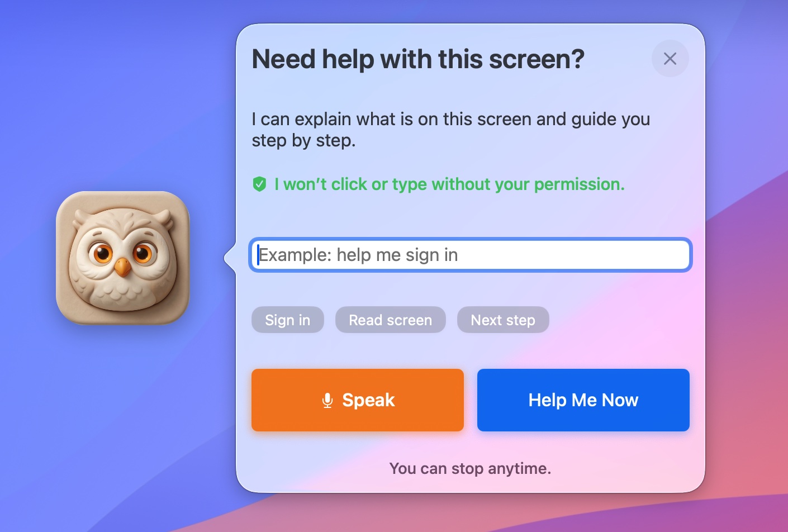Screen dimensions: 788x532
Task: Click the owl's orange beak
Action: [122, 267]
